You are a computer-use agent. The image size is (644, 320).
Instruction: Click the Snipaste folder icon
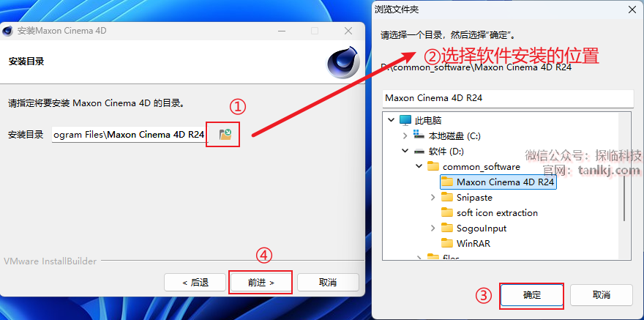click(447, 197)
